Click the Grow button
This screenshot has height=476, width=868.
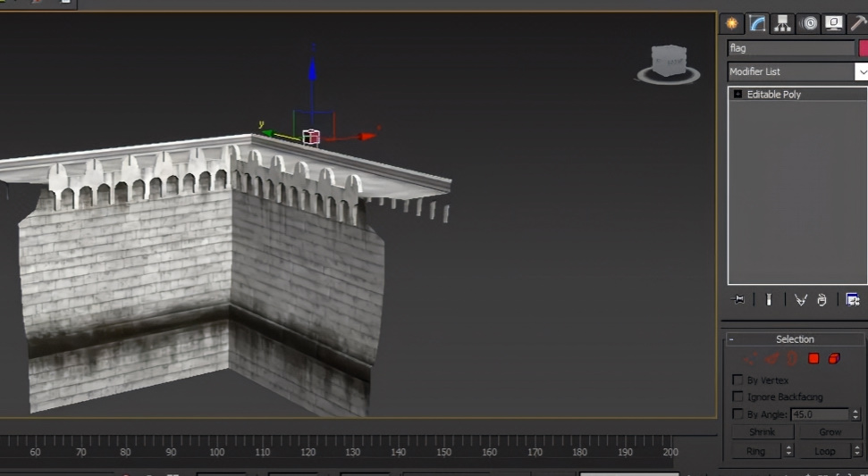tap(830, 431)
